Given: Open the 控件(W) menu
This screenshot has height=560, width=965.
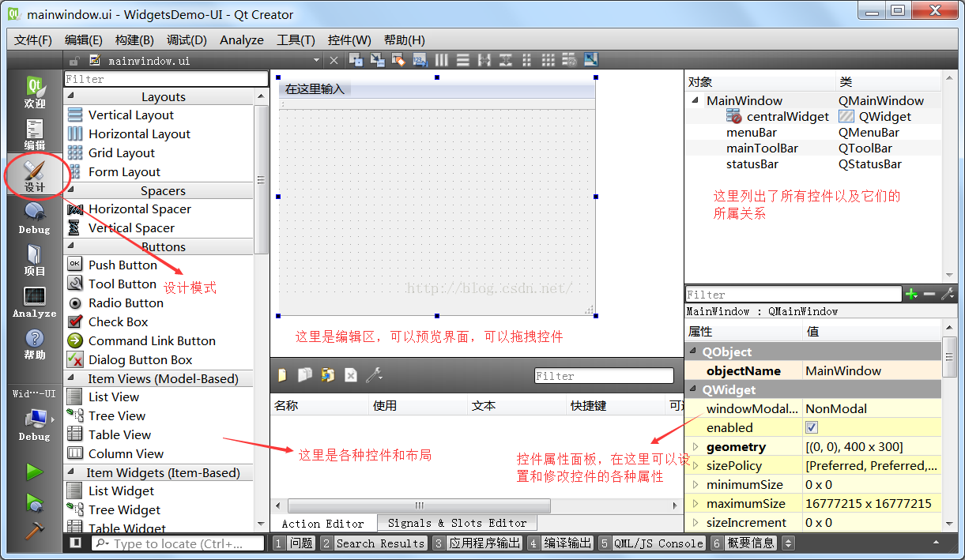Looking at the screenshot, I should pos(349,39).
